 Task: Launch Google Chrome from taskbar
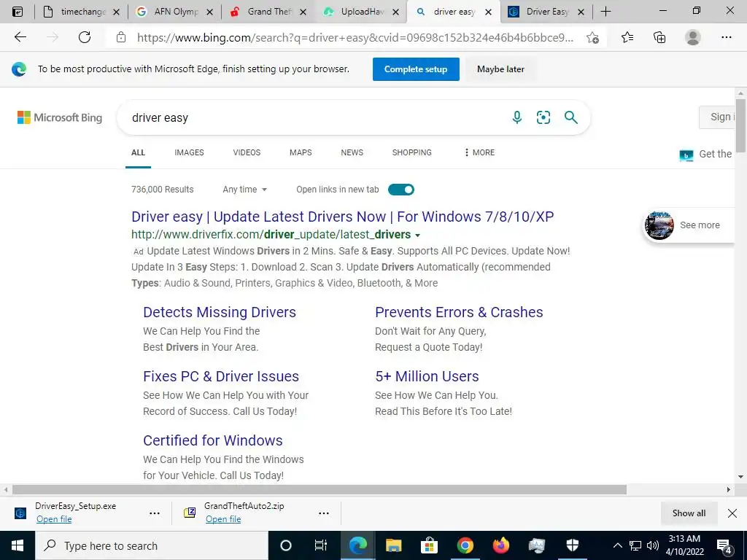click(x=465, y=545)
